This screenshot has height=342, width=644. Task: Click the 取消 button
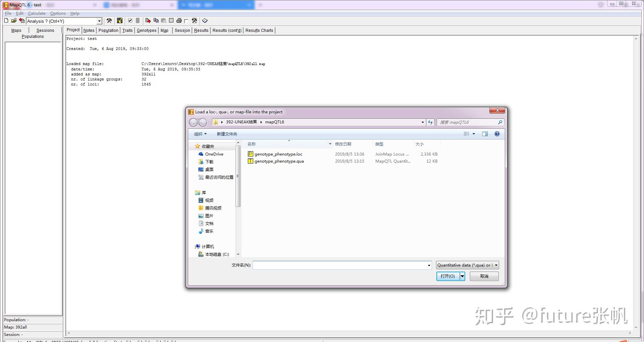click(484, 276)
